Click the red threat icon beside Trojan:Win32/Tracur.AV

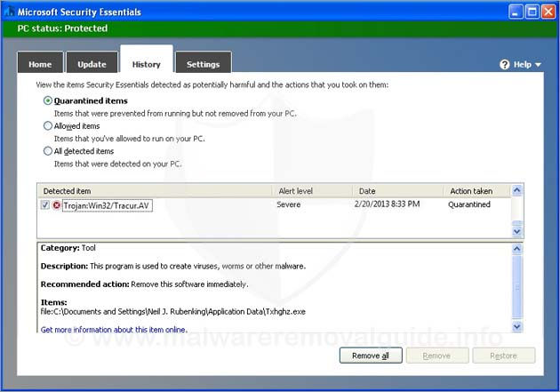coord(56,205)
